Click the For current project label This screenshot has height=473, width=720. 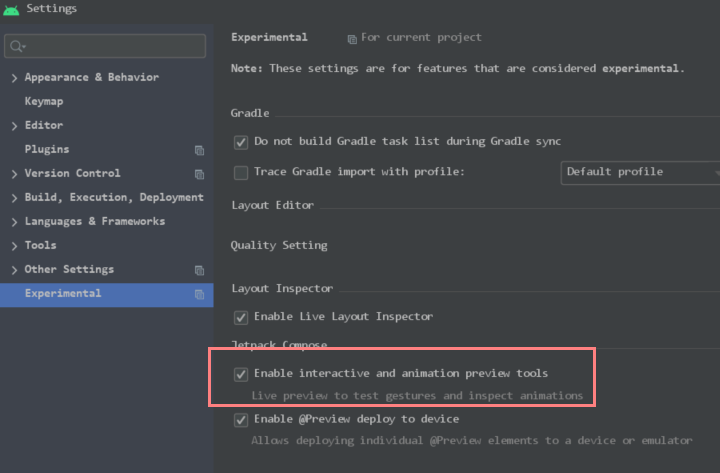421,37
